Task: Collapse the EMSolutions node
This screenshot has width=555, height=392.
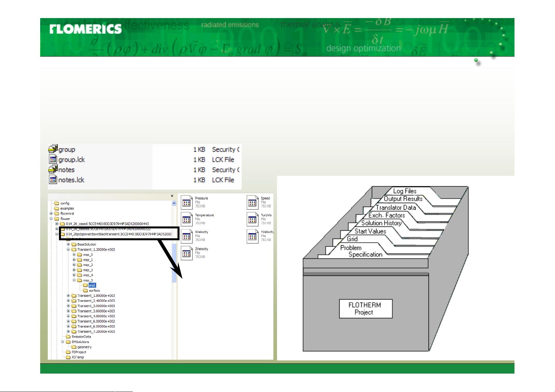Action: tap(63, 342)
